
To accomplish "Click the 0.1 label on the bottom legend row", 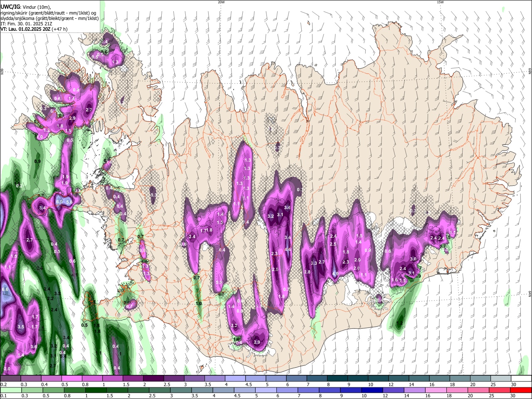I will coord(3,396).
